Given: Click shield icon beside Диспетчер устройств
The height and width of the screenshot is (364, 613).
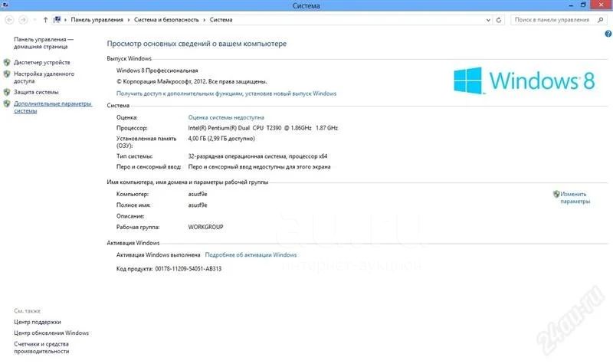Looking at the screenshot, I should 7,62.
